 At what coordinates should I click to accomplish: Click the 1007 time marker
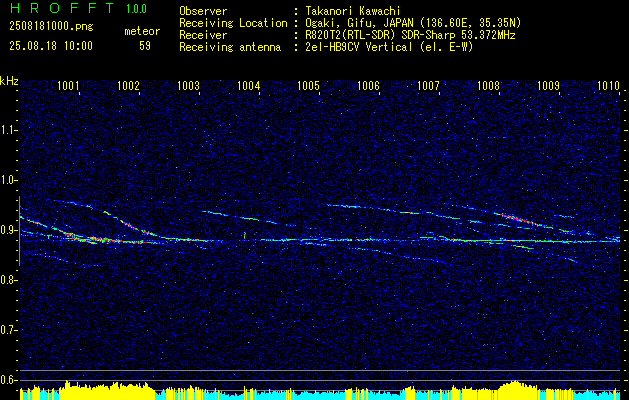[x=428, y=85]
